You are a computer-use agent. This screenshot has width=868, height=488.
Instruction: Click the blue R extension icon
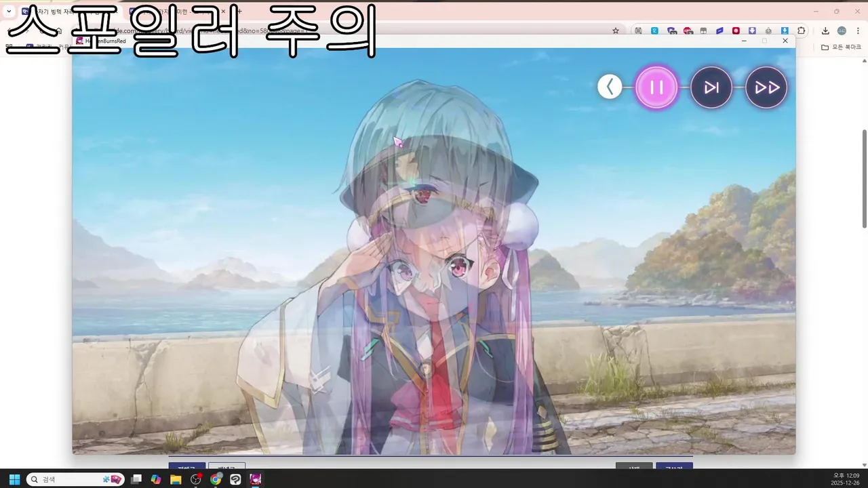[x=655, y=30]
